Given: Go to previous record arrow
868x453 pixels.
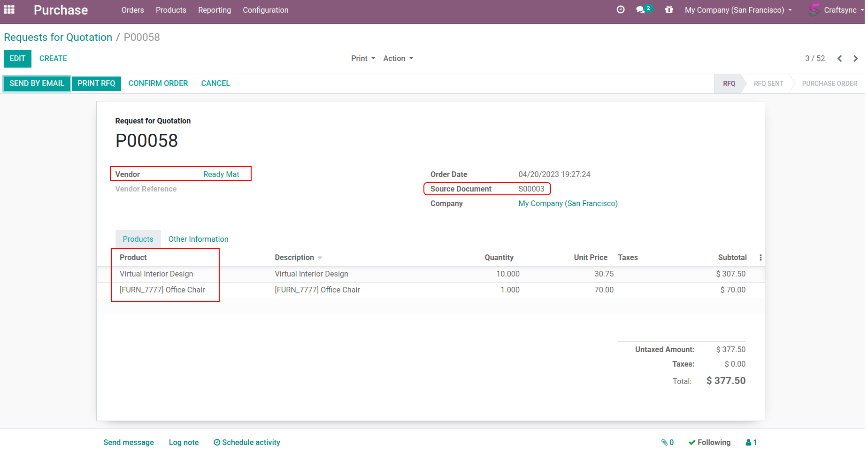Looking at the screenshot, I should 839,59.
